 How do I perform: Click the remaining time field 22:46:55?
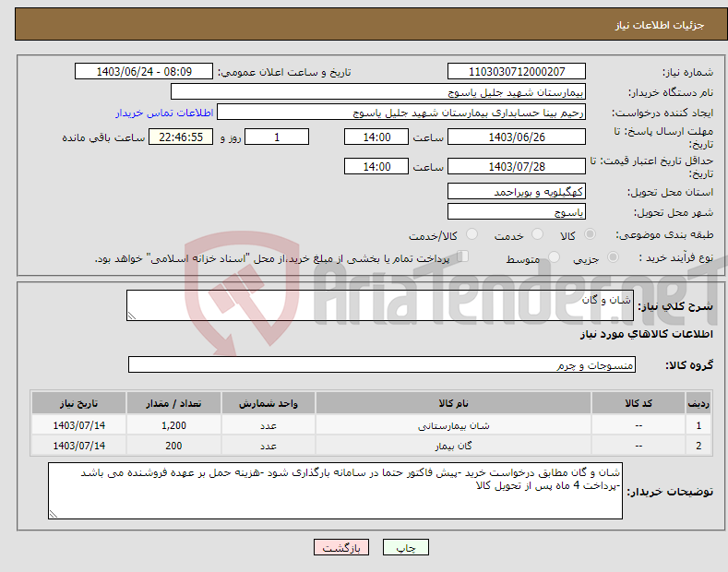[181, 137]
